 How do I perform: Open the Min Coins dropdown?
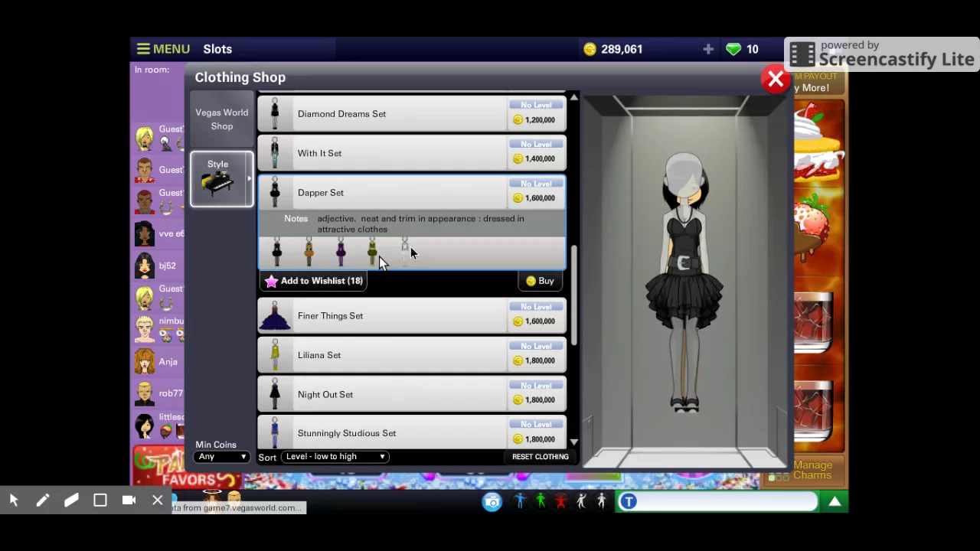click(x=221, y=457)
